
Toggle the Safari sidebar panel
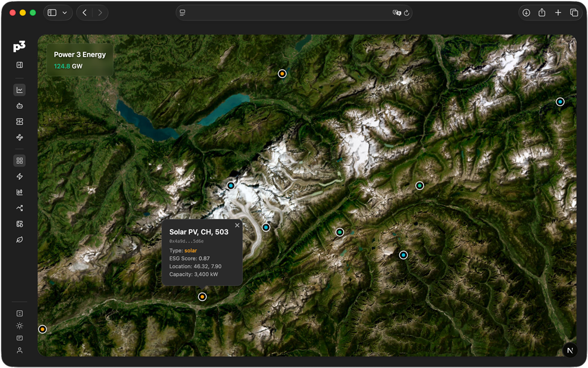pos(52,12)
